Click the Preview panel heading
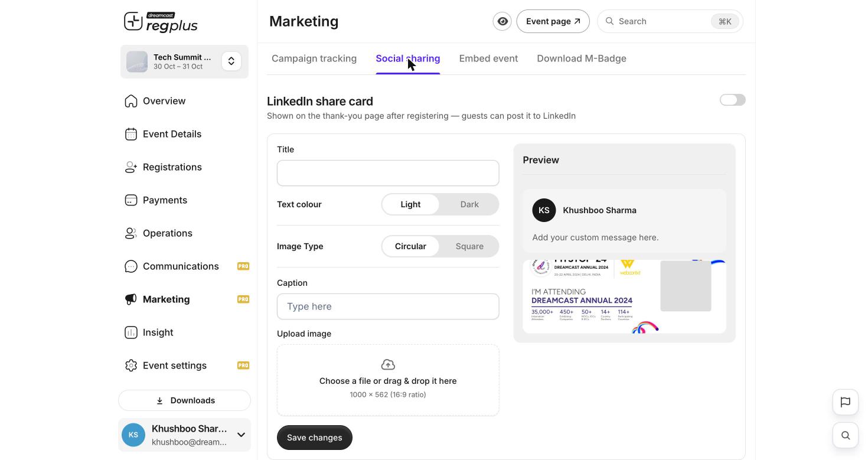This screenshot has width=868, height=460. pyautogui.click(x=541, y=160)
